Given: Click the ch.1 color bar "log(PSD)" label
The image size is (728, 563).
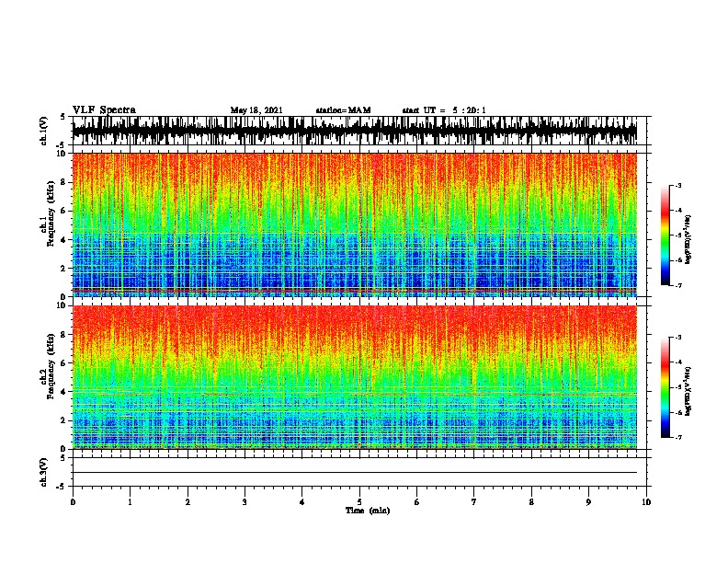Looking at the screenshot, I should point(688,239).
